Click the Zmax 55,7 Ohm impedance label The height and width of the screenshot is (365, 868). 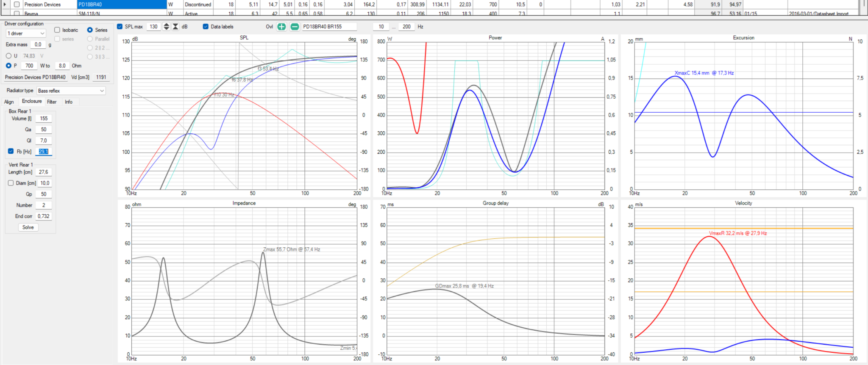(x=292, y=249)
